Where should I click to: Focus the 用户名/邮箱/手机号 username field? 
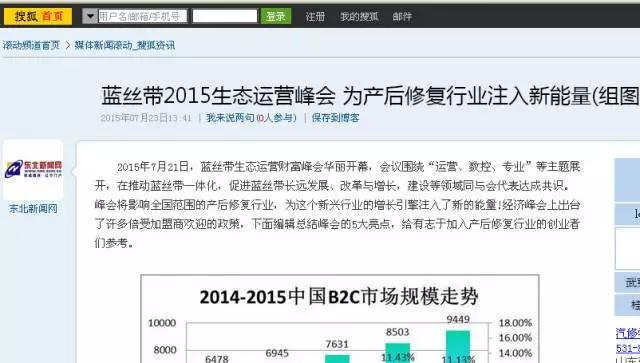tap(142, 16)
